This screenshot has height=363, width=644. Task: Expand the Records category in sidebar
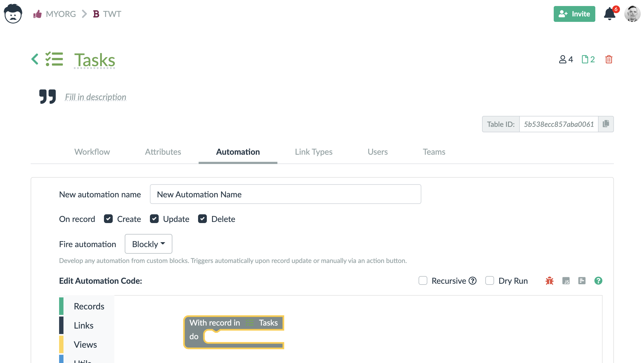89,306
